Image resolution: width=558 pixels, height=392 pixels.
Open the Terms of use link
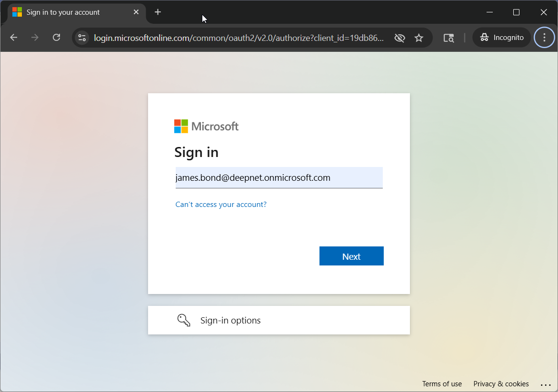[x=442, y=384]
